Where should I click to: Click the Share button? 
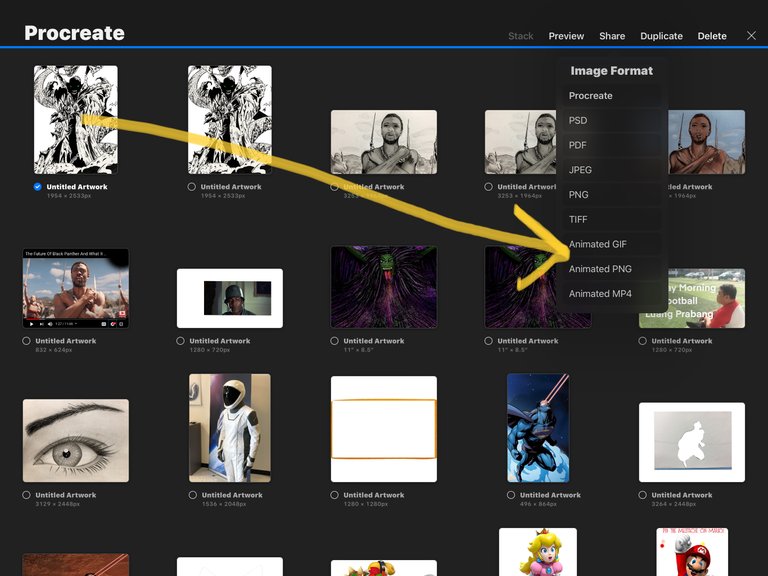[x=612, y=36]
